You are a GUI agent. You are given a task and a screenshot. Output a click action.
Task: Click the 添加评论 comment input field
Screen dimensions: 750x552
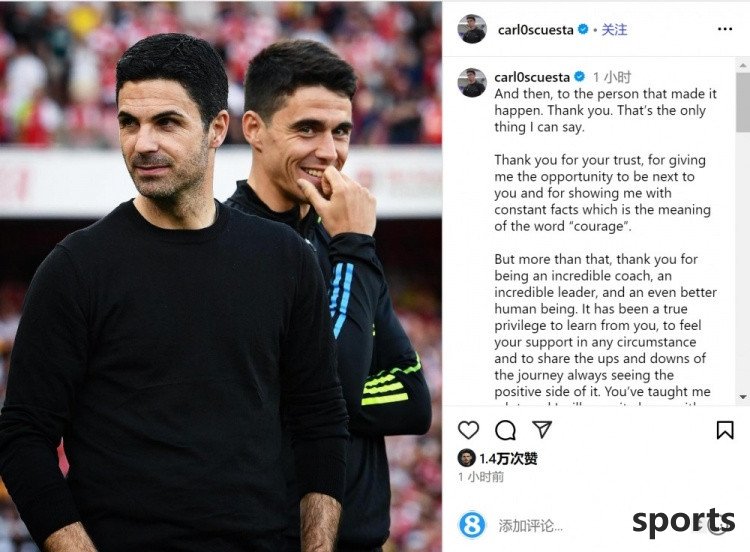pos(530,526)
